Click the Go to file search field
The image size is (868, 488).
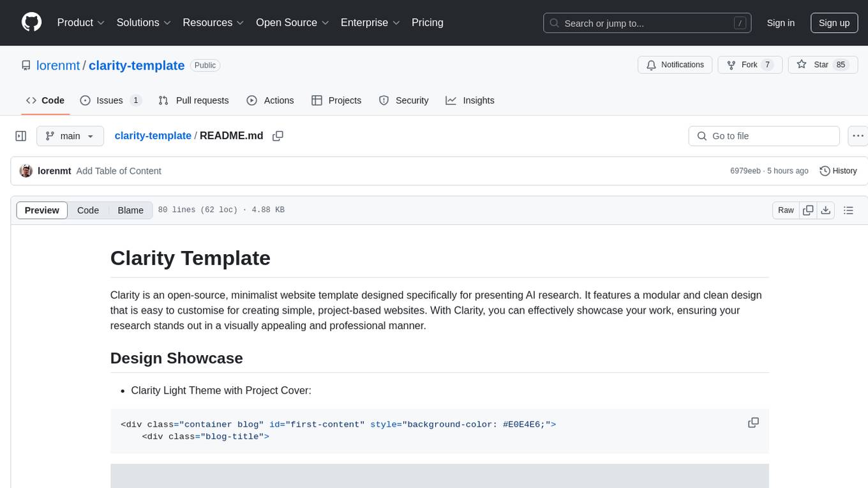pos(764,136)
